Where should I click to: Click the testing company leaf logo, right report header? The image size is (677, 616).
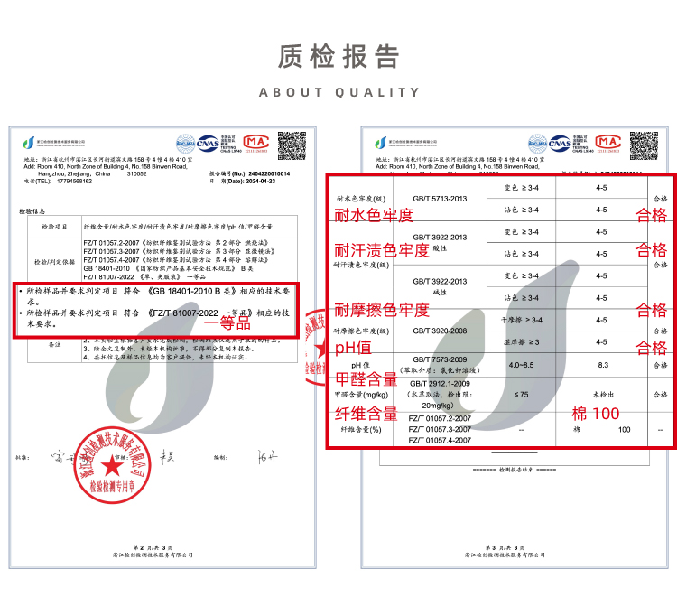pyautogui.click(x=380, y=143)
